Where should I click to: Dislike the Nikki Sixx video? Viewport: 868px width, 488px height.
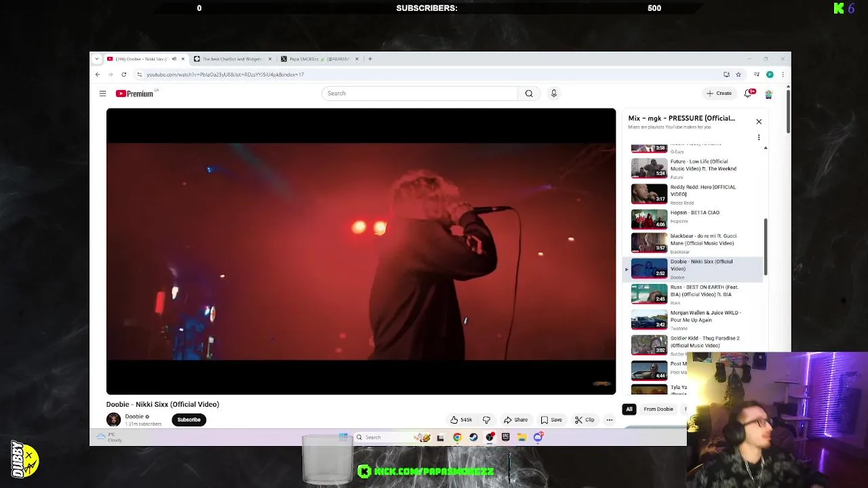coord(486,420)
